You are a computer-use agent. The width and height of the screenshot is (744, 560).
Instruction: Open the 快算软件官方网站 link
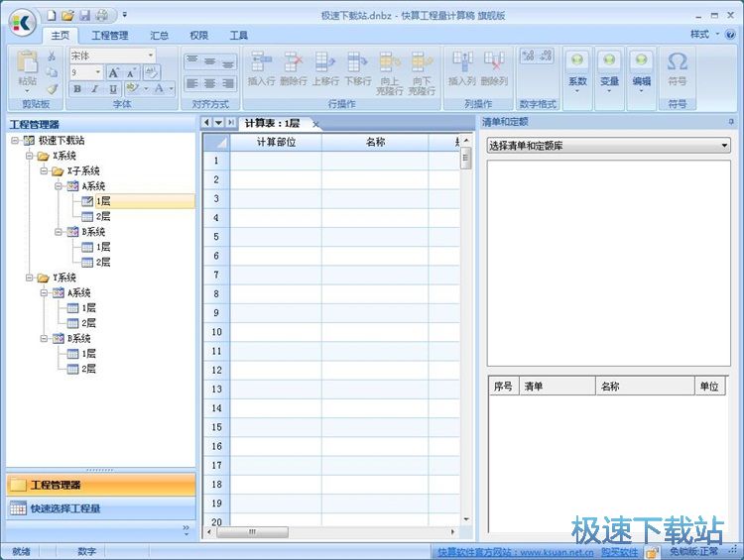coord(516,552)
